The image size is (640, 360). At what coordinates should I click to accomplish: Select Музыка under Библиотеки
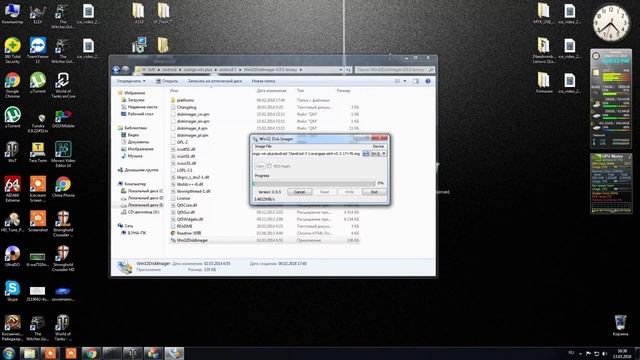(x=132, y=156)
